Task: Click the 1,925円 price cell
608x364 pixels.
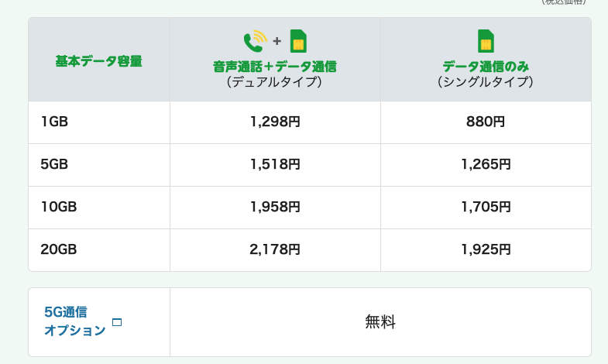Action: (486, 249)
